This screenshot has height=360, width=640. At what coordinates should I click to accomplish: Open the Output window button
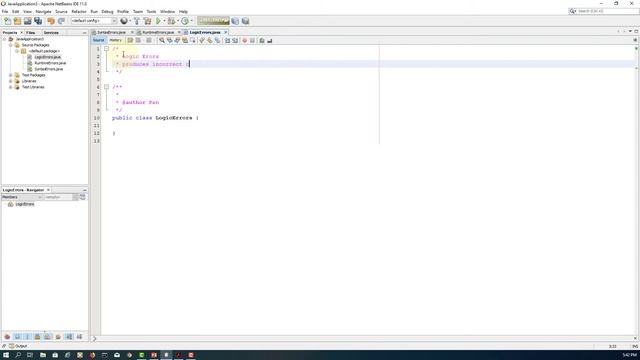(18, 346)
